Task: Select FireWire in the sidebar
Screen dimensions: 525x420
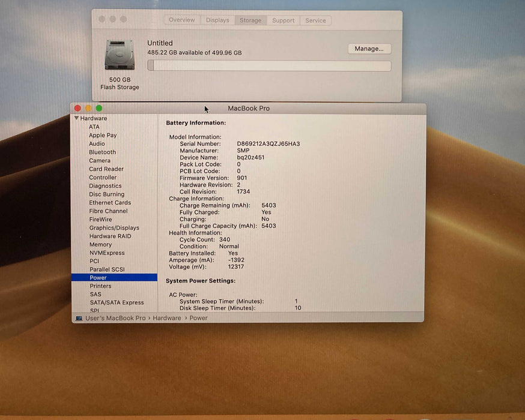Action: 100,220
